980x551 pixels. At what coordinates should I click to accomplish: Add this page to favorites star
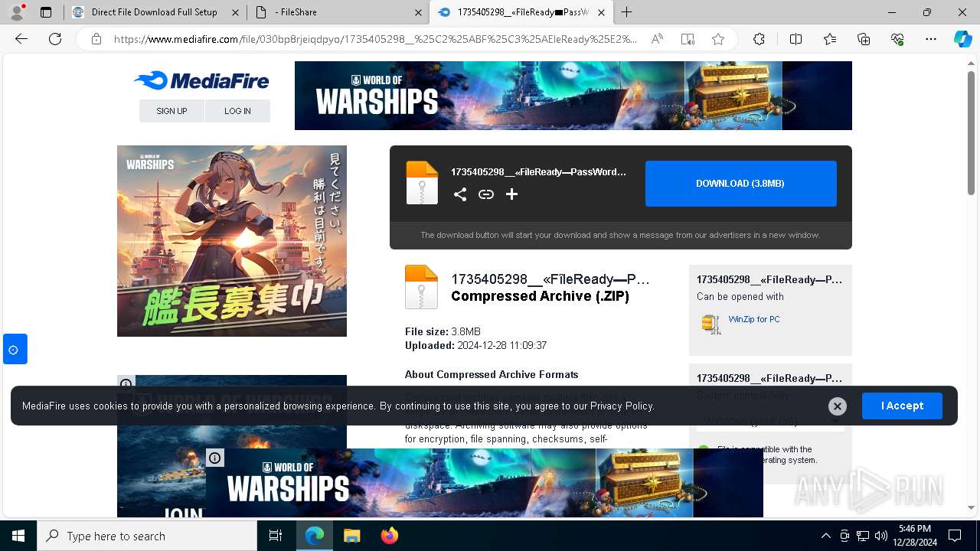click(x=718, y=39)
